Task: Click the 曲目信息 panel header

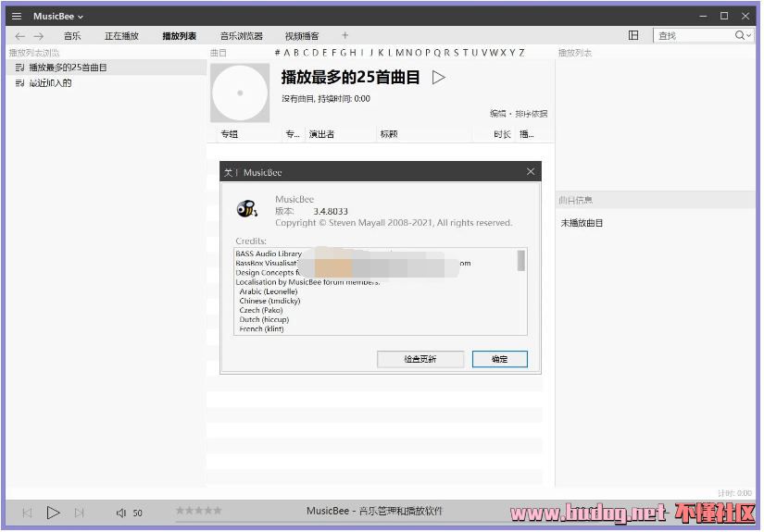Action: (x=656, y=200)
